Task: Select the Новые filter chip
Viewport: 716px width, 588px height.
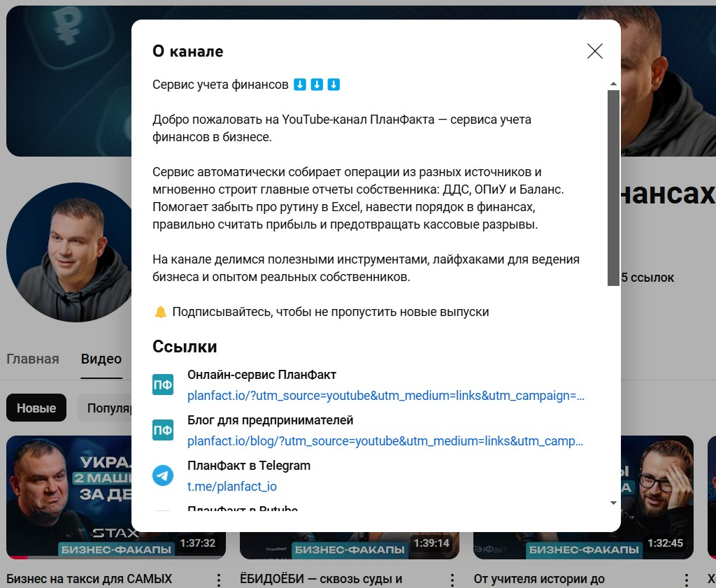Action: [36, 408]
